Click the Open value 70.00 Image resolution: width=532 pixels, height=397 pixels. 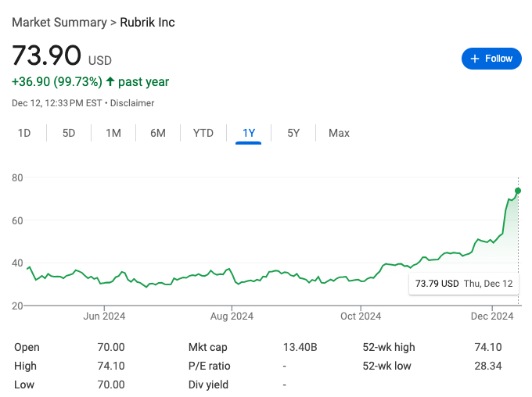(111, 347)
